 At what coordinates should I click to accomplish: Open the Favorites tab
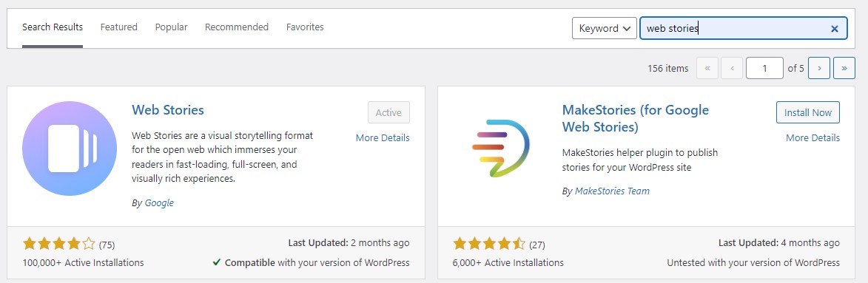[x=305, y=27]
